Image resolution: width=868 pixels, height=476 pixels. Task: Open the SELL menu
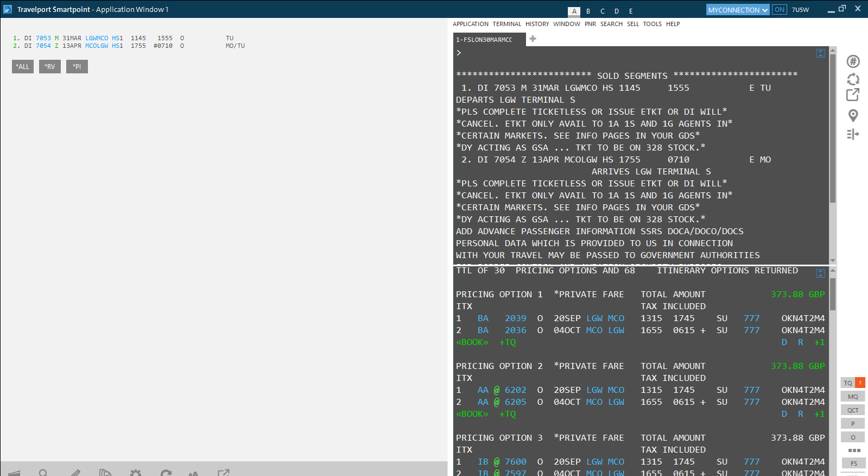633,24
